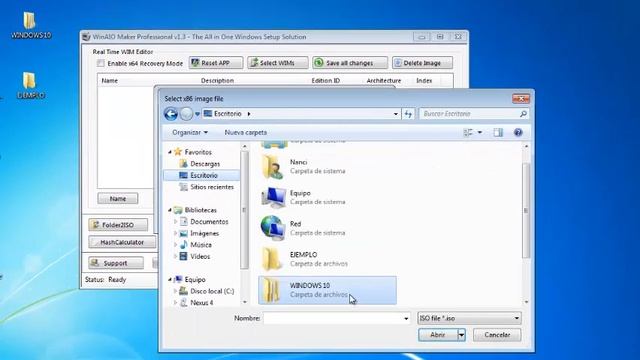Click Save all changes button
Screen dimensions: 640x360
[x=350, y=63]
